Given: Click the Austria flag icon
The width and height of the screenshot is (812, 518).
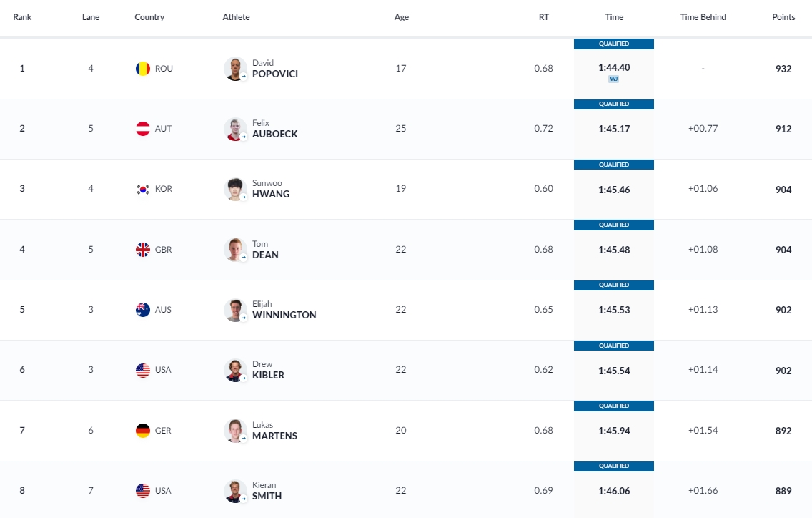Looking at the screenshot, I should 143,129.
